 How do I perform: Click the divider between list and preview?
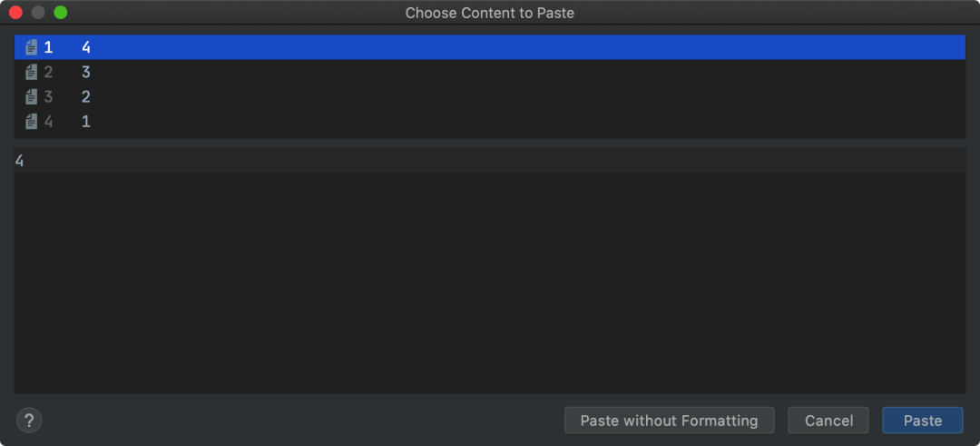(x=490, y=143)
